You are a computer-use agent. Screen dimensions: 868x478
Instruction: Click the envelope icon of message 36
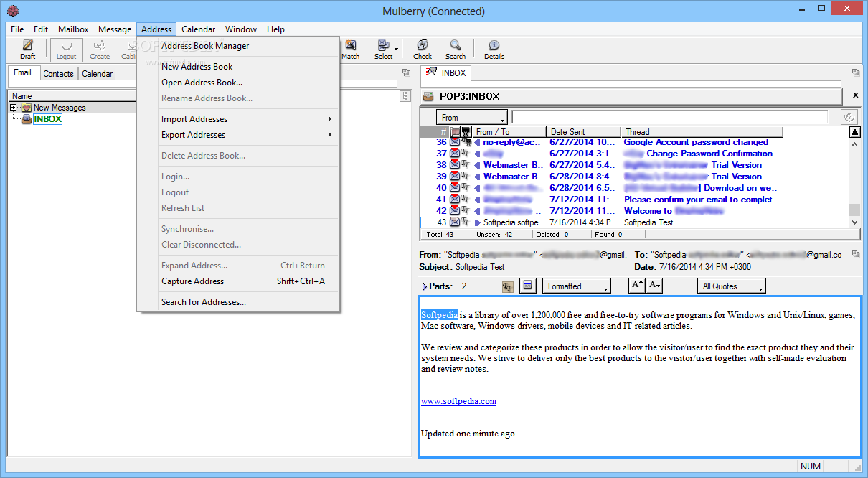(x=455, y=142)
